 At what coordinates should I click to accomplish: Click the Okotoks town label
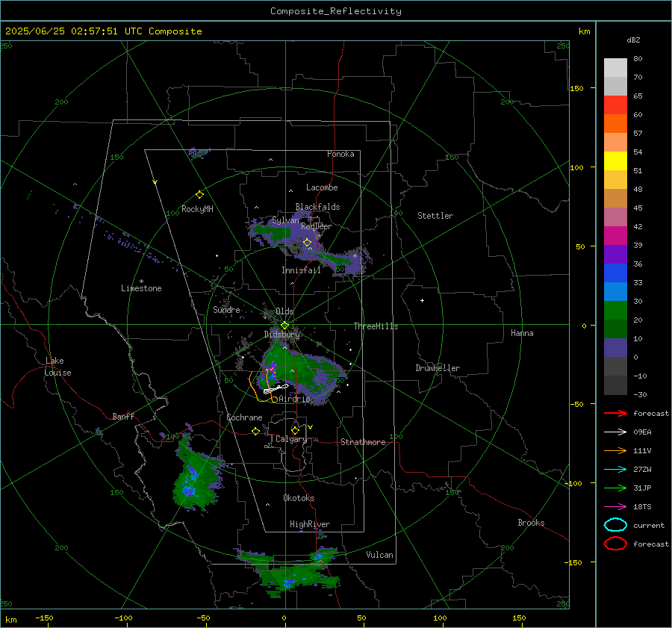tap(299, 498)
